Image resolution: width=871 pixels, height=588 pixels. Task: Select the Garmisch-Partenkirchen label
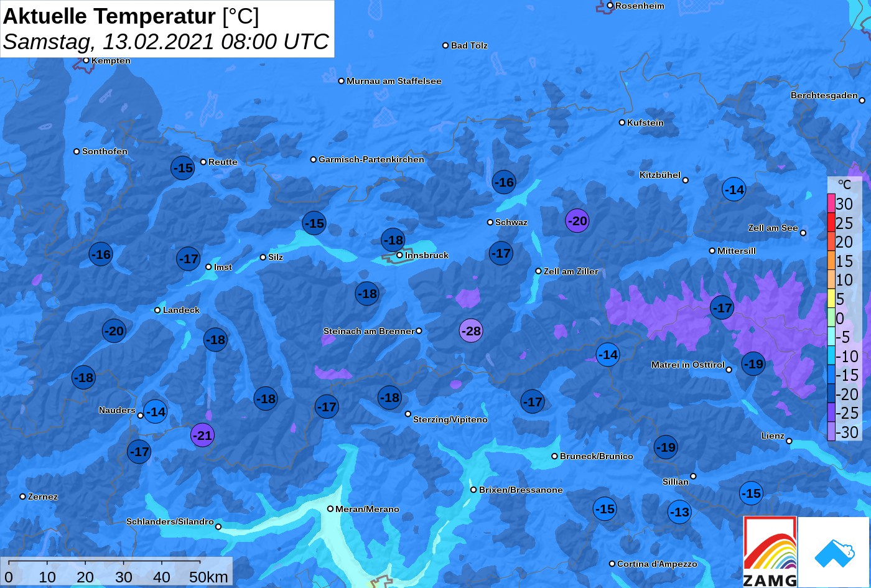pyautogui.click(x=371, y=159)
